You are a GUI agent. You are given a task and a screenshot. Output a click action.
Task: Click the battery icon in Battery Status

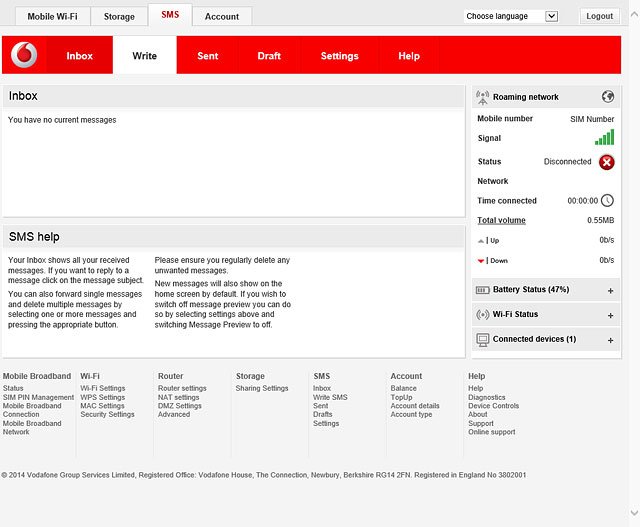coord(482,290)
